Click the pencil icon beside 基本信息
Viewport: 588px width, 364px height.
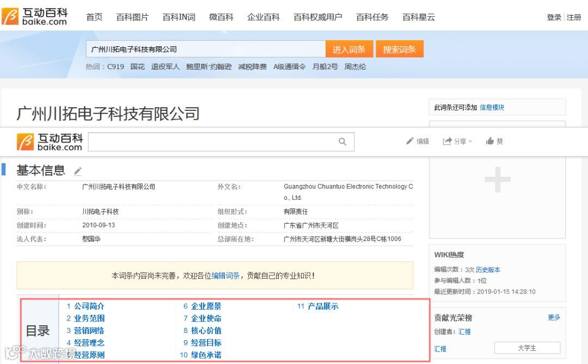pyautogui.click(x=78, y=171)
